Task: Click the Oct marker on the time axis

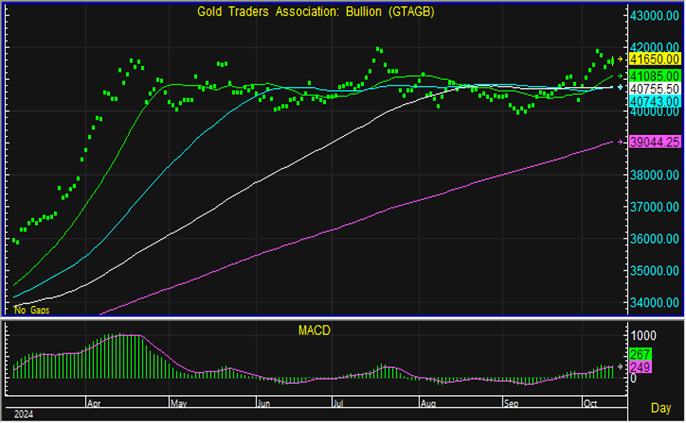Action: coord(591,403)
